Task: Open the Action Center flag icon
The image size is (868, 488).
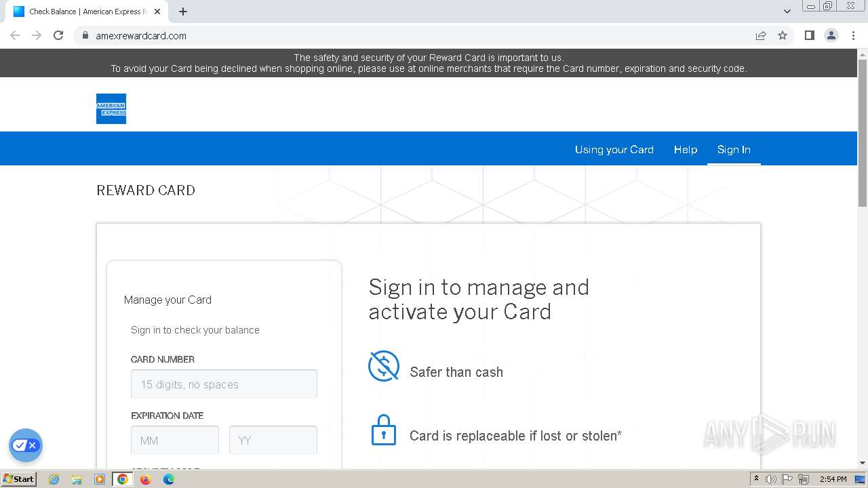Action: (x=787, y=479)
